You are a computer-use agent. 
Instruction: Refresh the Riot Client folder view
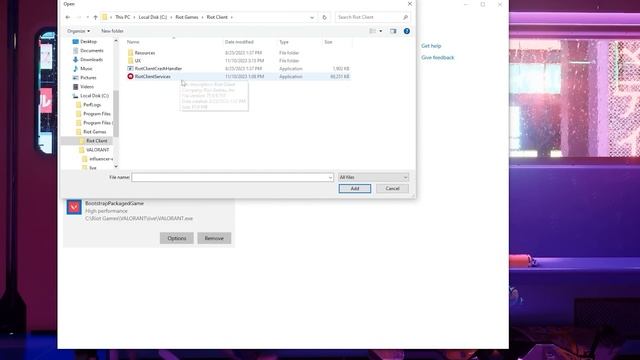coord(324,17)
